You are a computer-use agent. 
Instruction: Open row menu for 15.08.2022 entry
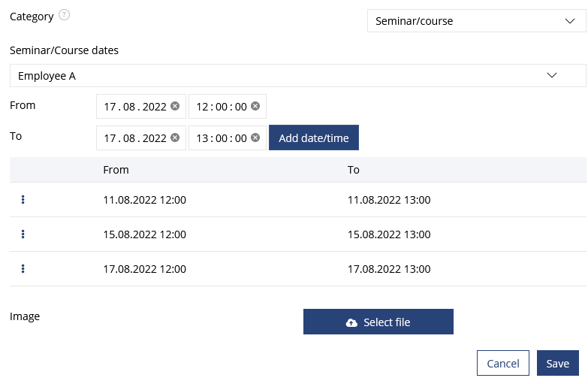23,234
